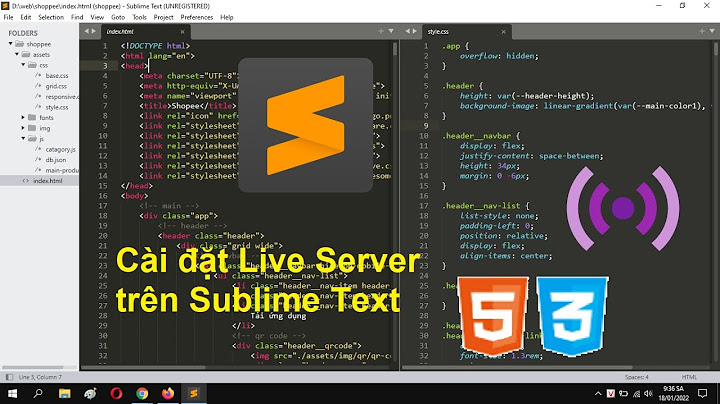
Task: Open base.css in the sidebar
Action: click(x=57, y=75)
